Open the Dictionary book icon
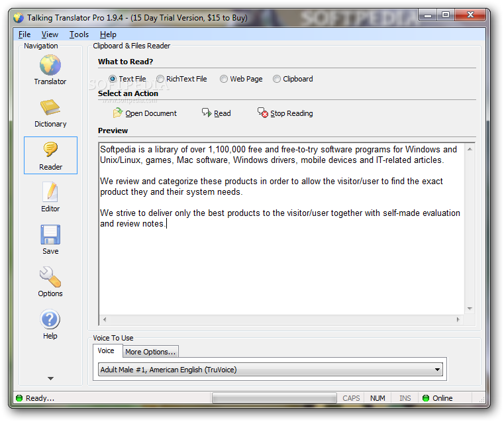The image size is (504, 422). point(50,107)
